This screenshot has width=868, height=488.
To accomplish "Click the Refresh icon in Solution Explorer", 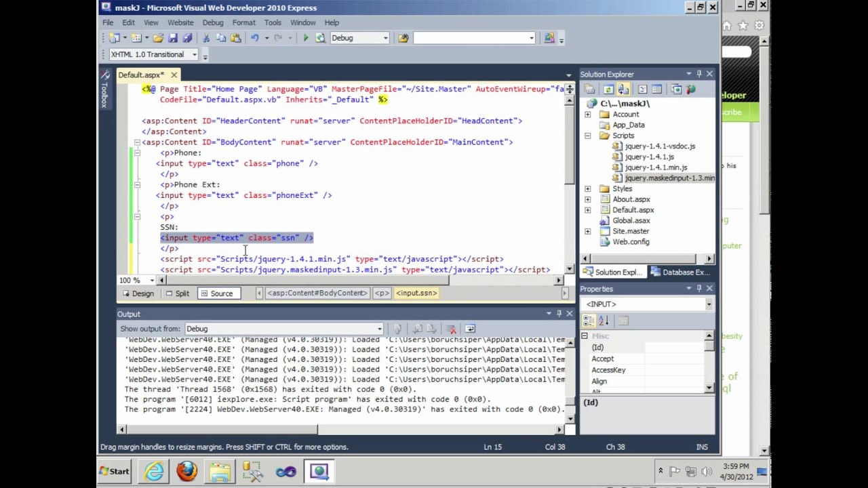I will tap(608, 89).
